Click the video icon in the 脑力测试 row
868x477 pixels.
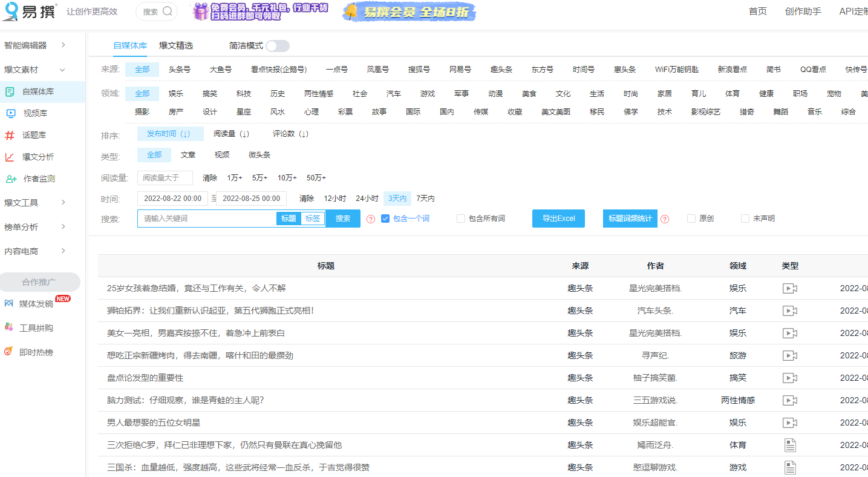[790, 400]
